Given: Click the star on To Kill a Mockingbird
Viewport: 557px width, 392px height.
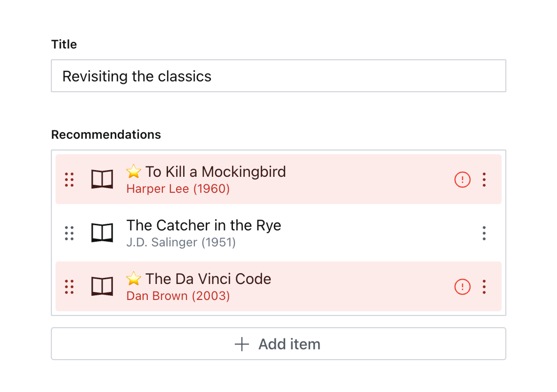Looking at the screenshot, I should coord(134,171).
